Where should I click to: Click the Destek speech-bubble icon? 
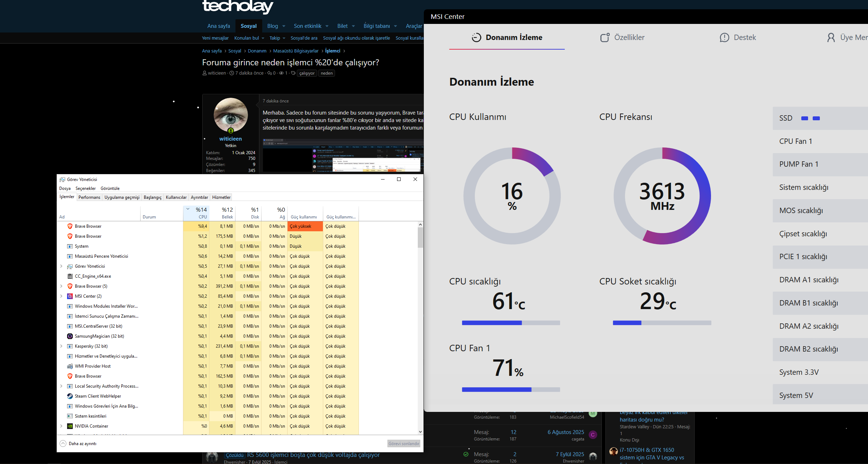click(725, 37)
